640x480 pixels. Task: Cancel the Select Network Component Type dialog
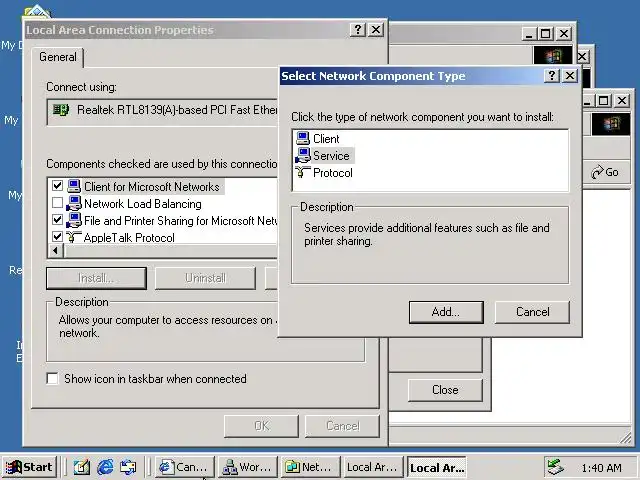pyautogui.click(x=532, y=312)
